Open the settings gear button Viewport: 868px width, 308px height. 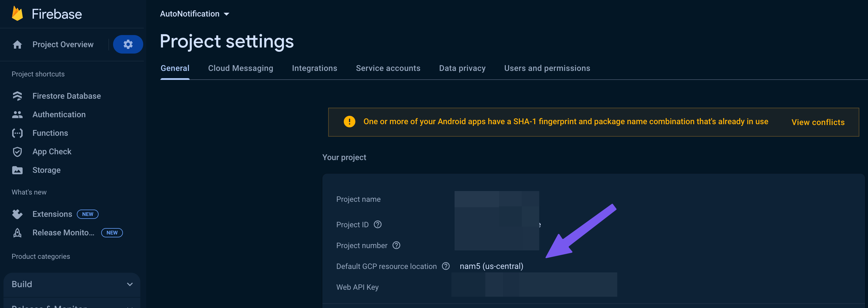pos(128,44)
